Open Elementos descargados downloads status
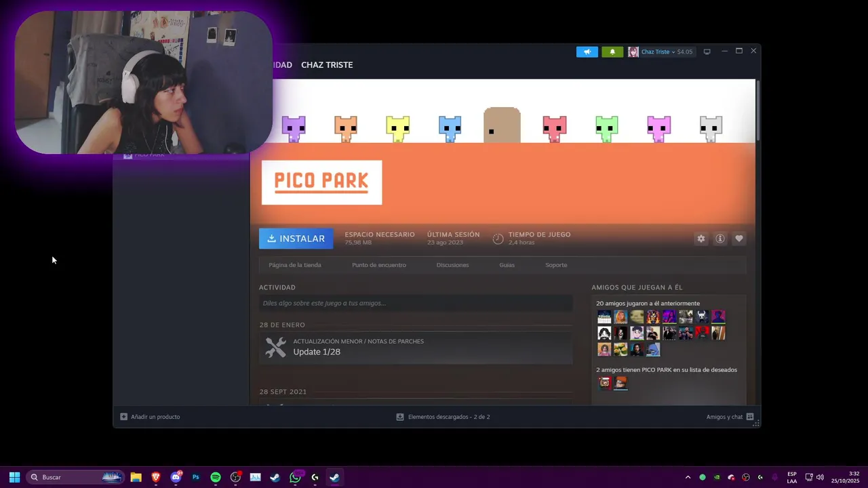This screenshot has width=868, height=488. [x=449, y=417]
